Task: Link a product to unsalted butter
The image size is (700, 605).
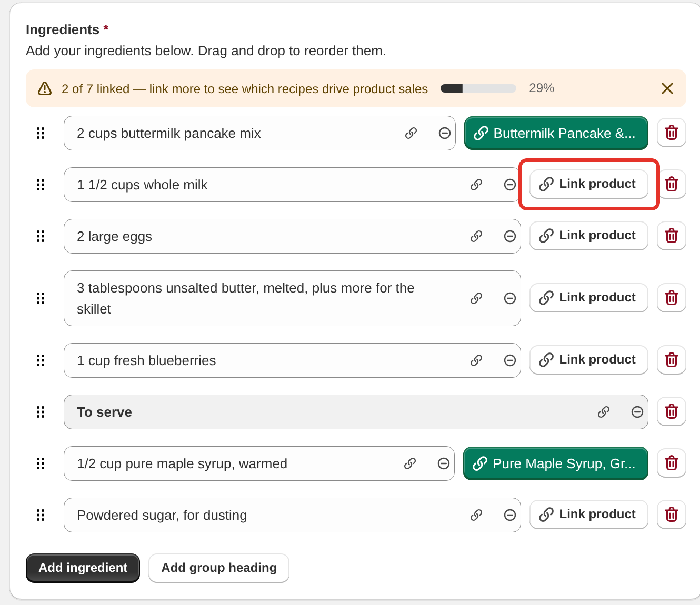Action: click(588, 298)
